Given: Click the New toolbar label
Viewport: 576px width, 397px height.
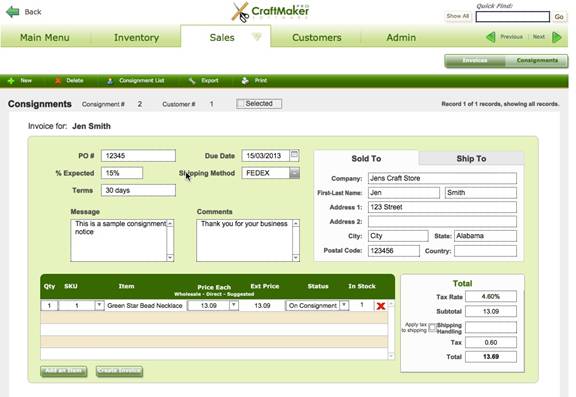Looking at the screenshot, I should tap(26, 80).
